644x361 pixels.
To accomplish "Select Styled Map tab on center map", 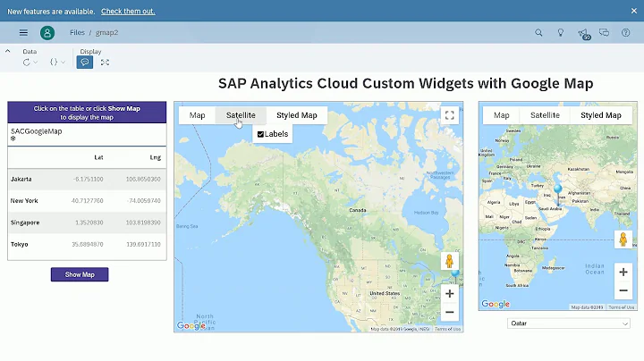I will 297,115.
